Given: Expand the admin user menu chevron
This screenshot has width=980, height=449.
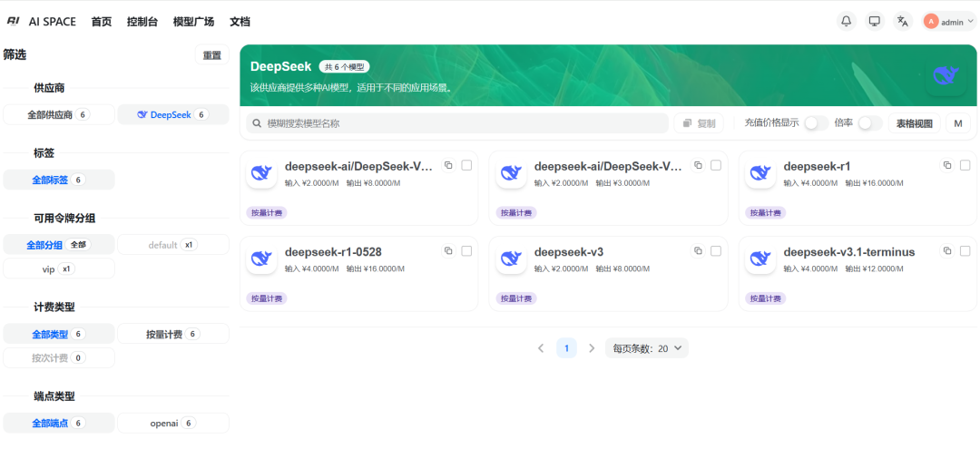Looking at the screenshot, I should [970, 21].
